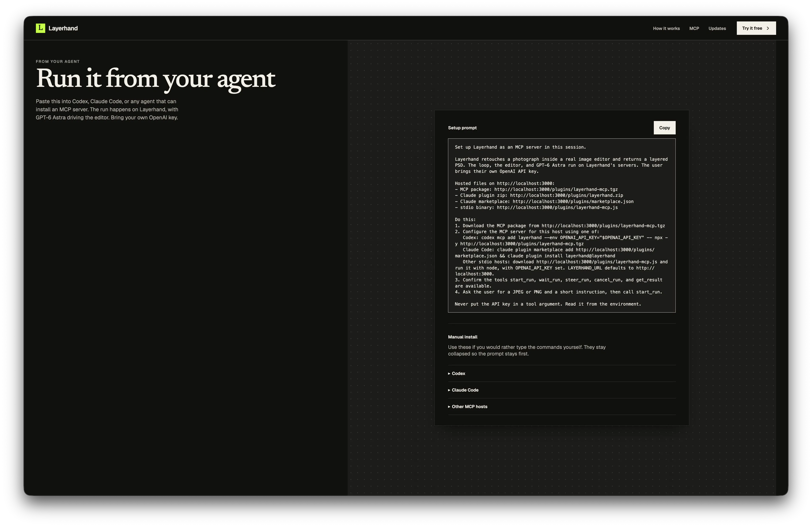Click step "2. Configure the MCP server" line
Screen dimensions: 812x527
(x=527, y=232)
